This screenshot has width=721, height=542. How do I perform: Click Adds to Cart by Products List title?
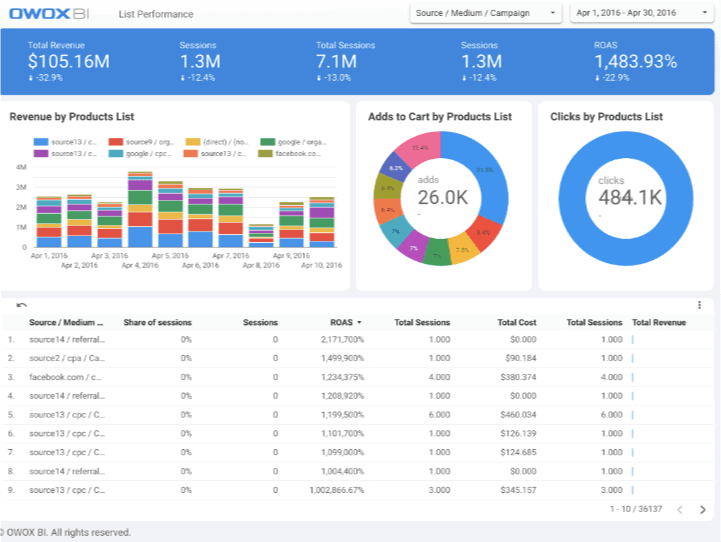coord(440,117)
